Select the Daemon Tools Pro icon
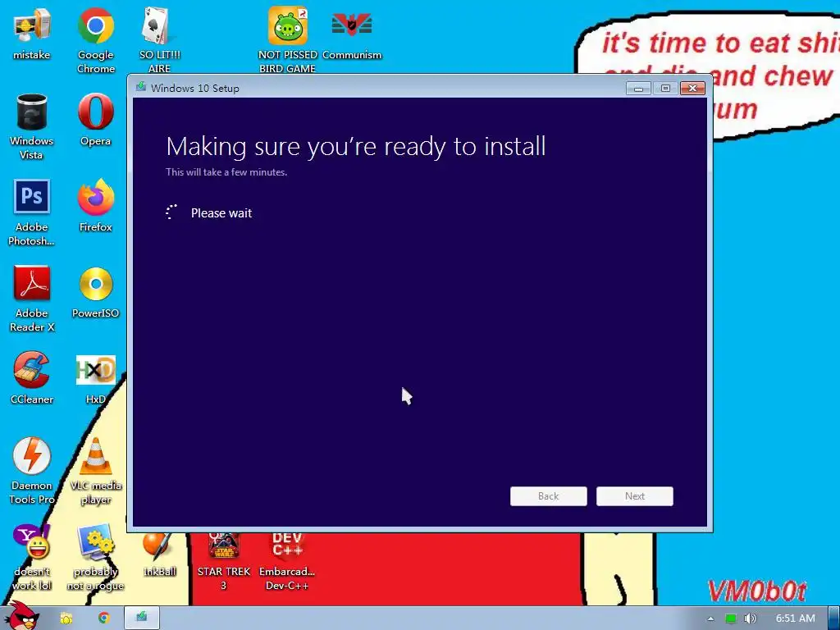The image size is (840, 630). coord(32,471)
